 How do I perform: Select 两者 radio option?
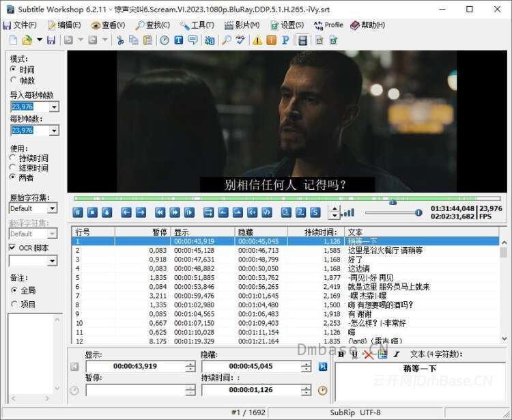[x=13, y=177]
